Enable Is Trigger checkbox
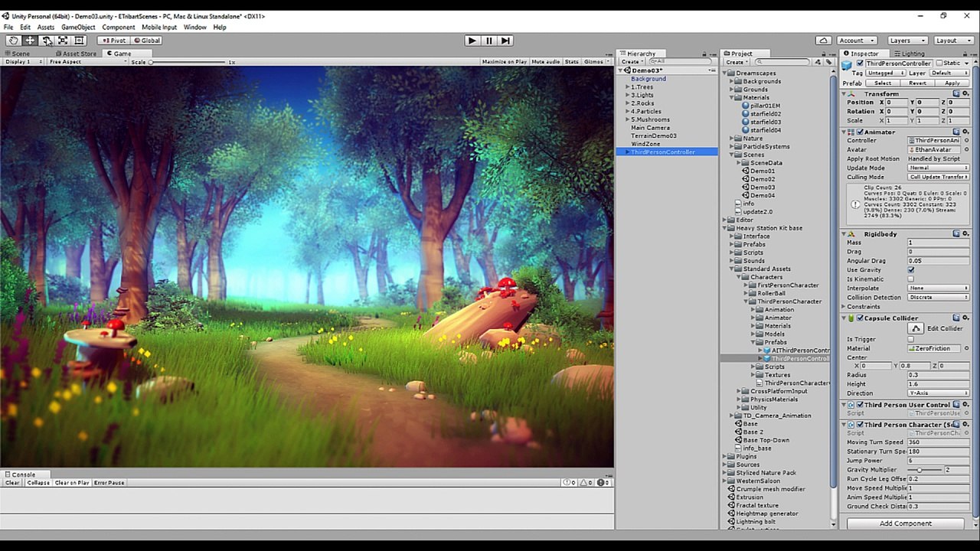 (911, 340)
